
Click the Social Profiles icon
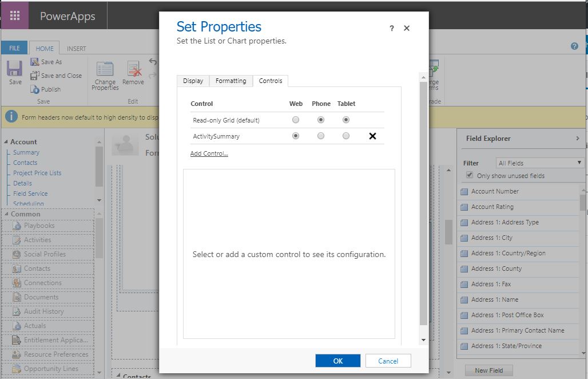(x=15, y=254)
